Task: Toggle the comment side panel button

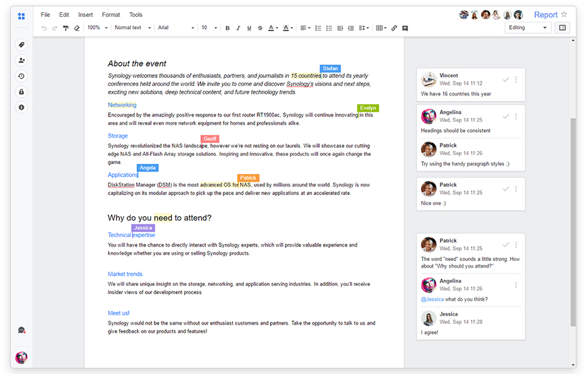Action: [562, 28]
